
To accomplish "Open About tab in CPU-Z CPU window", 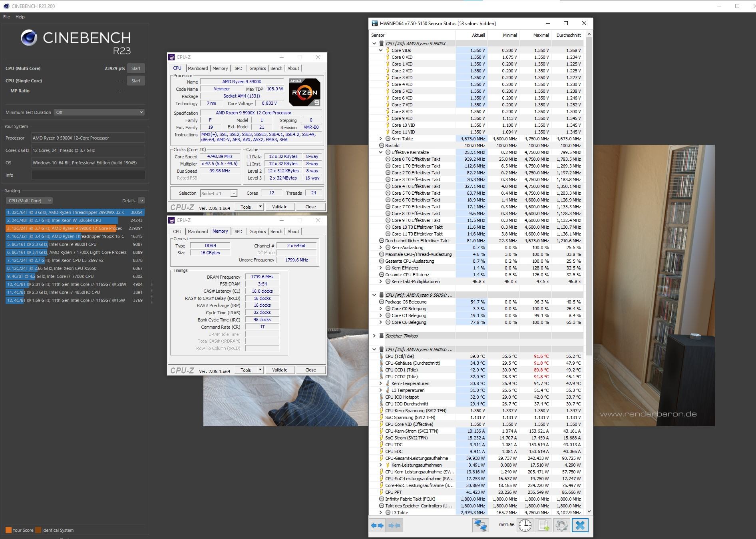I will click(x=293, y=68).
